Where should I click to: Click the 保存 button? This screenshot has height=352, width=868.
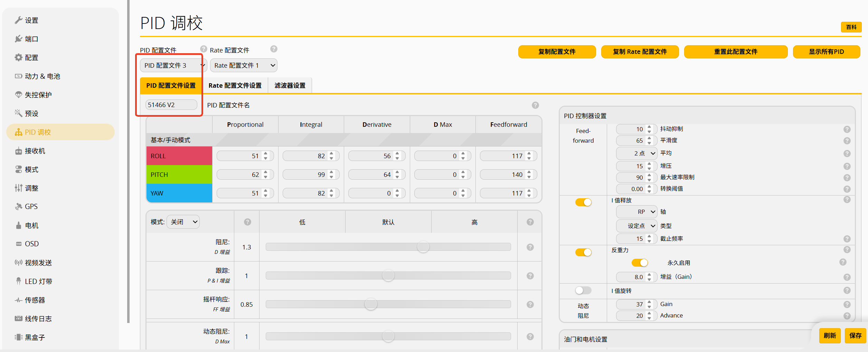[855, 335]
